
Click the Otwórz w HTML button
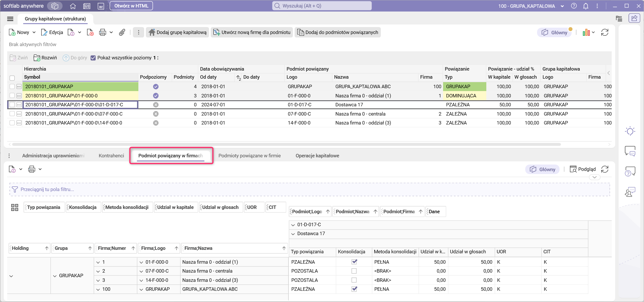point(131,6)
